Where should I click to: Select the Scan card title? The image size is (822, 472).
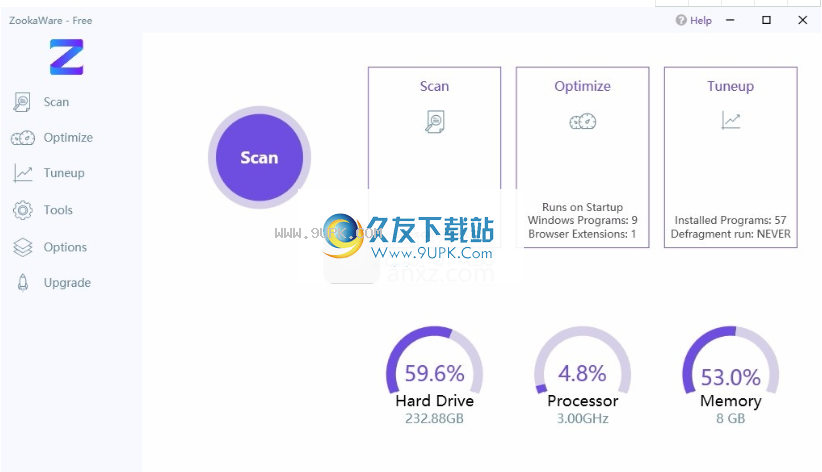pyautogui.click(x=435, y=86)
